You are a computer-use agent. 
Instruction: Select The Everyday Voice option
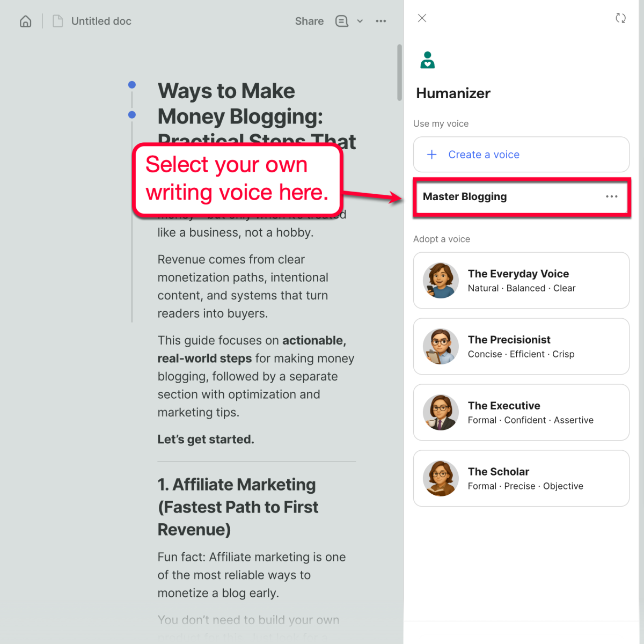[521, 280]
